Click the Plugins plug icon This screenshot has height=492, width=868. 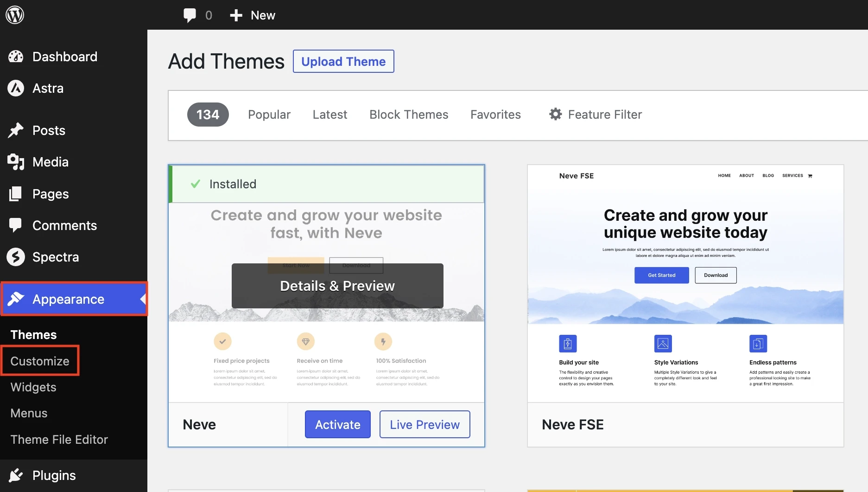16,475
